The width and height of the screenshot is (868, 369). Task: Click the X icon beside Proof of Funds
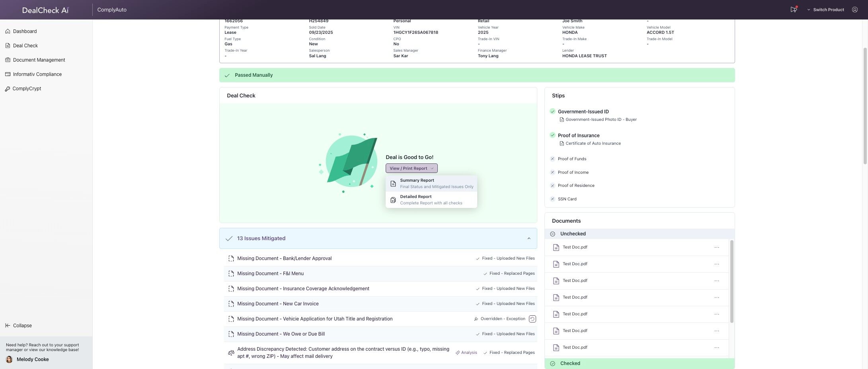tap(552, 159)
